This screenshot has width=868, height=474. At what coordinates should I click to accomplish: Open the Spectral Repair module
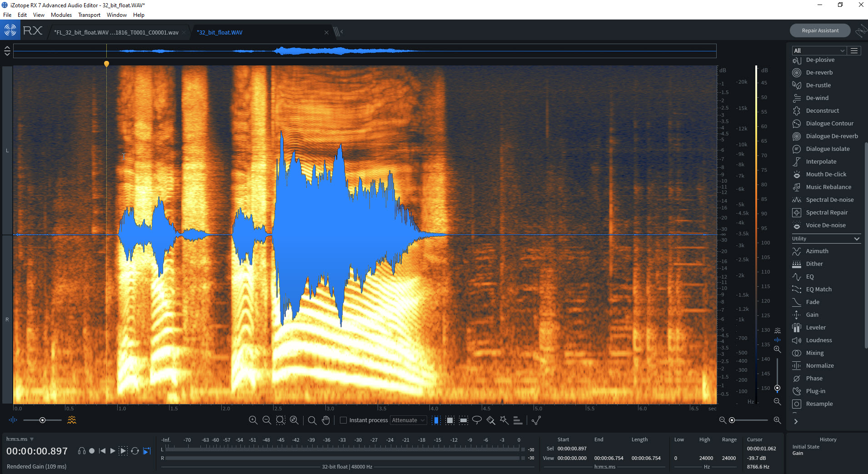(x=827, y=212)
